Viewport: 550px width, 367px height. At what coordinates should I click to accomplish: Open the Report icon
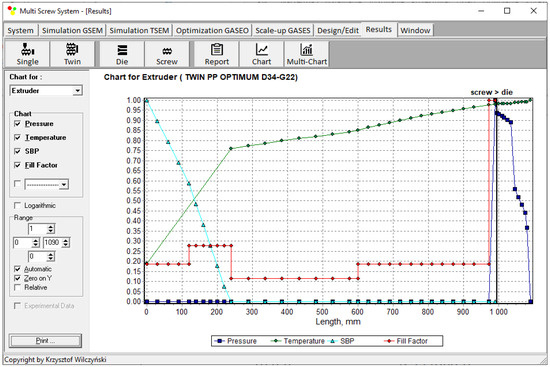216,54
